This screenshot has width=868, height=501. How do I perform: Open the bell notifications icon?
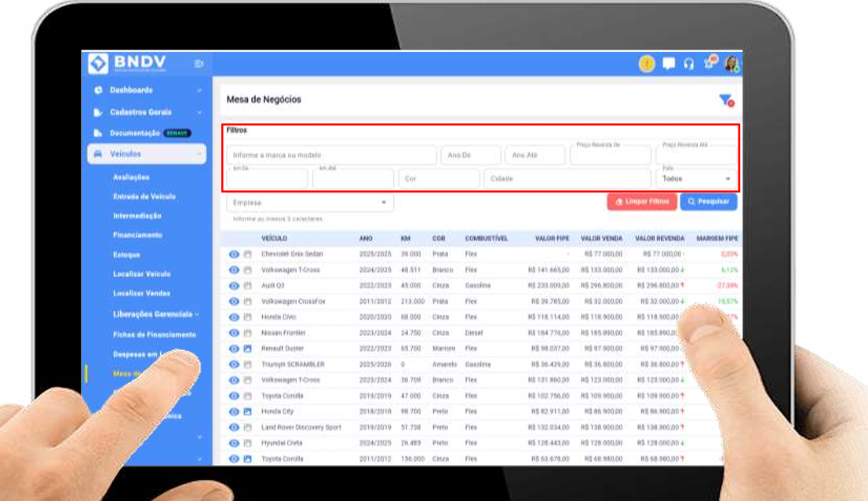pyautogui.click(x=709, y=63)
